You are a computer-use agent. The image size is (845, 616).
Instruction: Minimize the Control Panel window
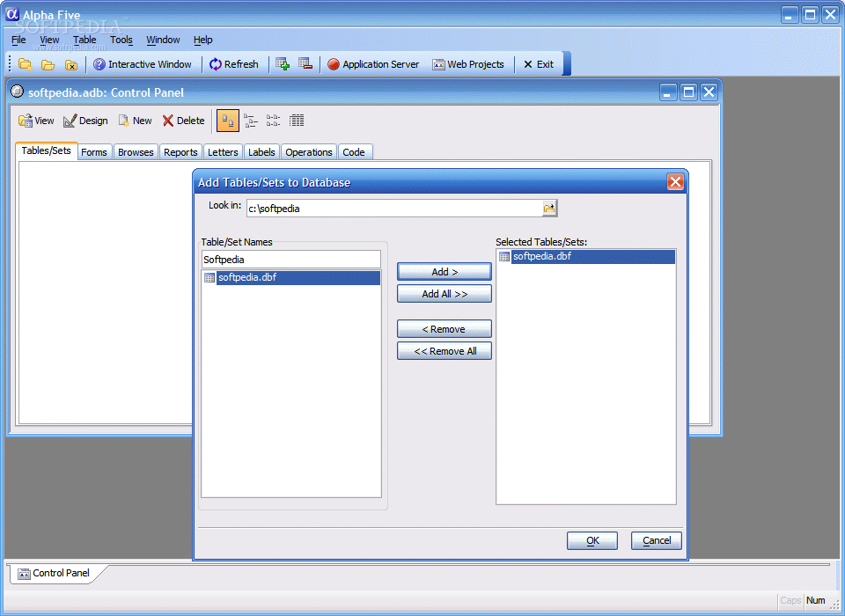pos(668,92)
